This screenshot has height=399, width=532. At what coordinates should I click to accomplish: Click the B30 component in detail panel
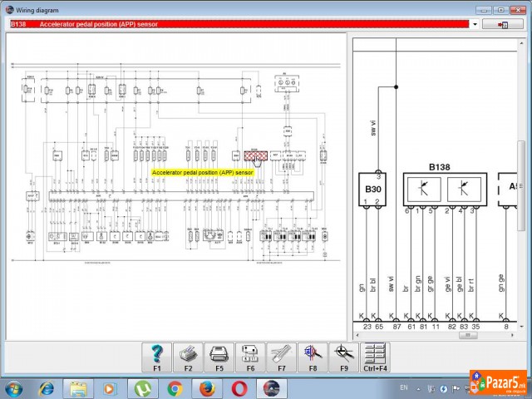pyautogui.click(x=371, y=190)
